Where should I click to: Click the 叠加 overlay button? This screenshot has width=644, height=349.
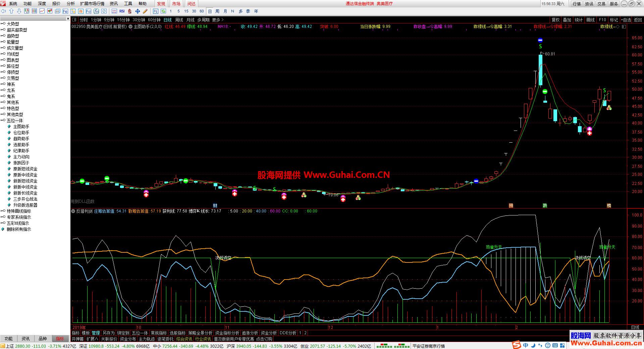click(x=567, y=20)
